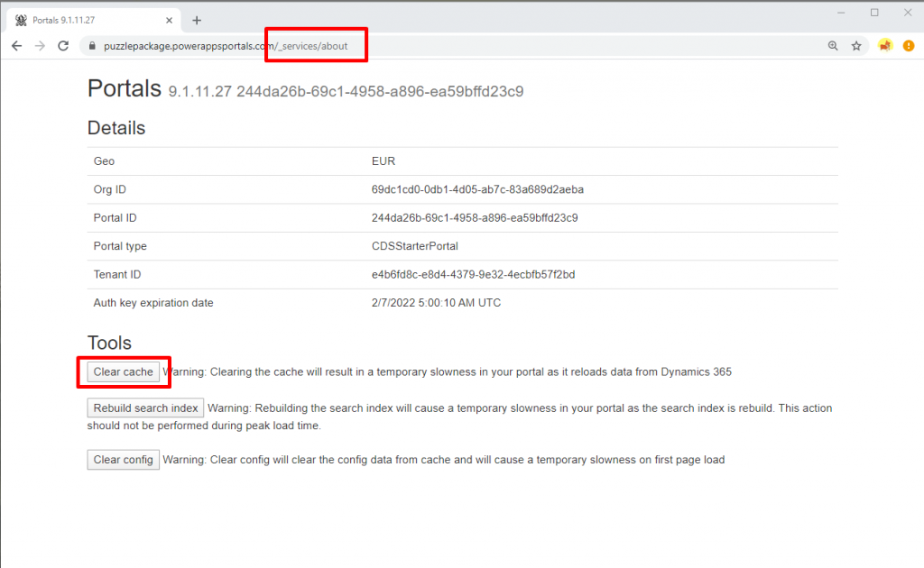The image size is (924, 568).
Task: Open the zoom magnifier in address bar
Action: tap(833, 46)
